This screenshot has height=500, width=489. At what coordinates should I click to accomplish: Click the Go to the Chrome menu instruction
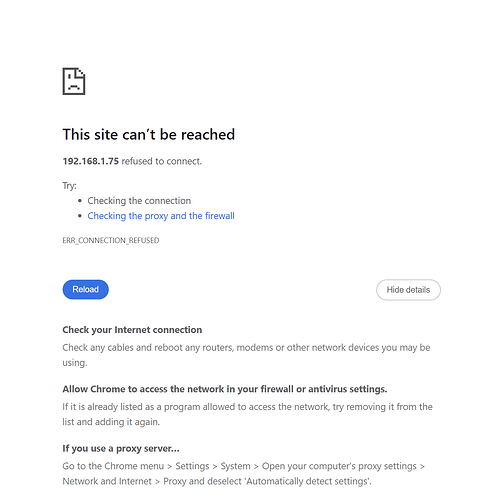click(113, 466)
